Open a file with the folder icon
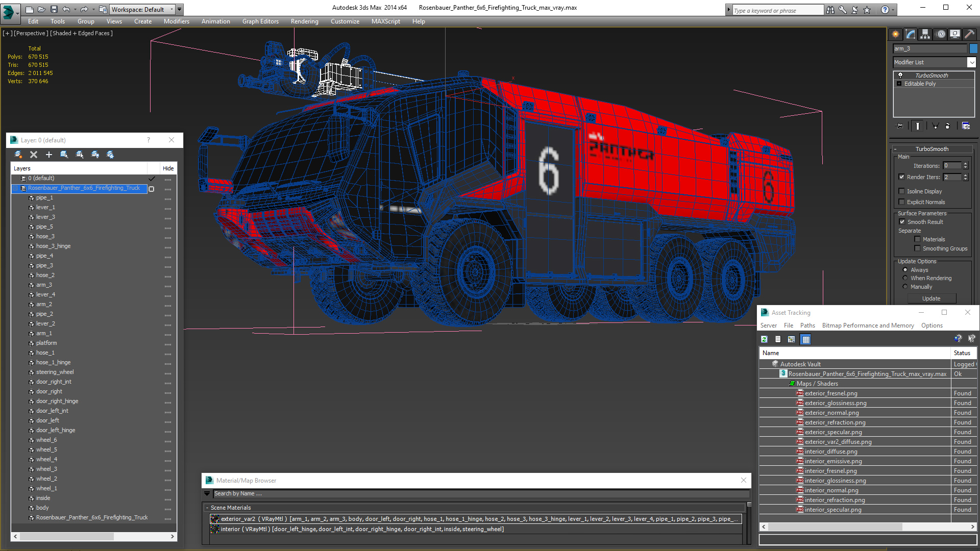 click(x=41, y=9)
